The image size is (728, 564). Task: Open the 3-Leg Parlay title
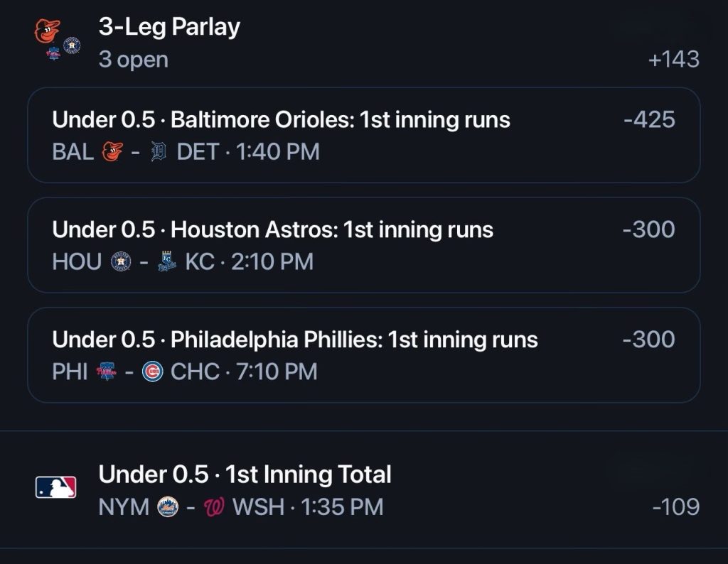pyautogui.click(x=169, y=27)
